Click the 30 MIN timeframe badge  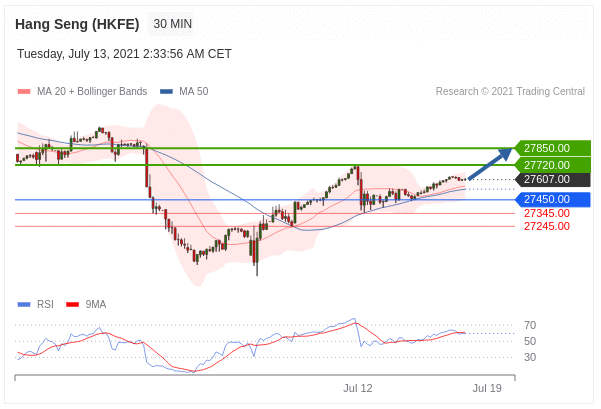coord(172,24)
